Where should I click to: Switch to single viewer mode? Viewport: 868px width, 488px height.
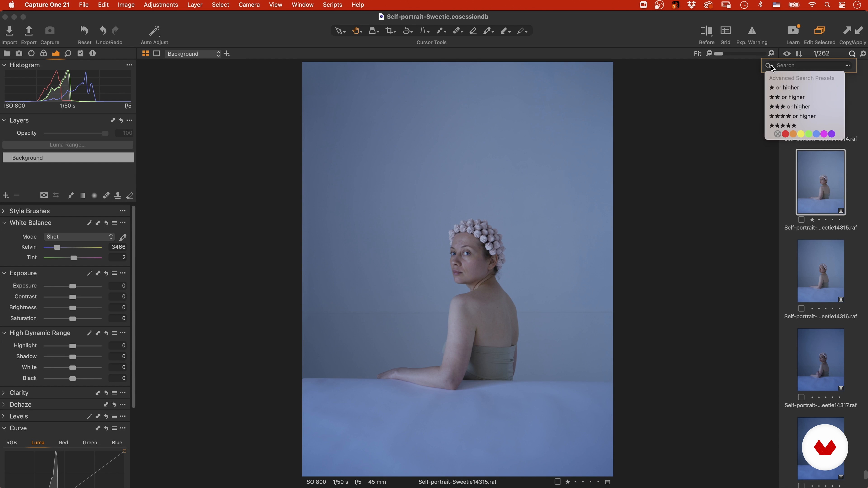156,54
